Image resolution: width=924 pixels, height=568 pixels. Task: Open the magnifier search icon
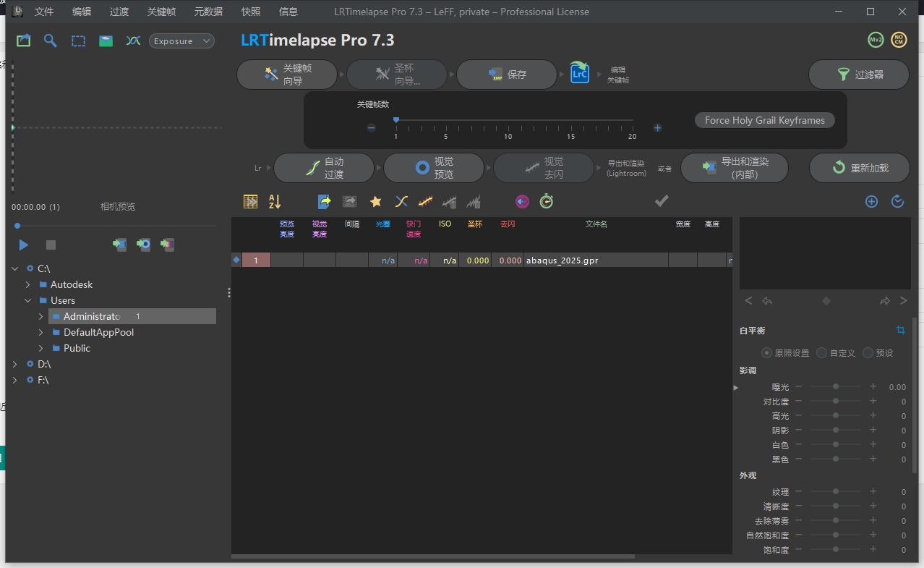pos(50,41)
